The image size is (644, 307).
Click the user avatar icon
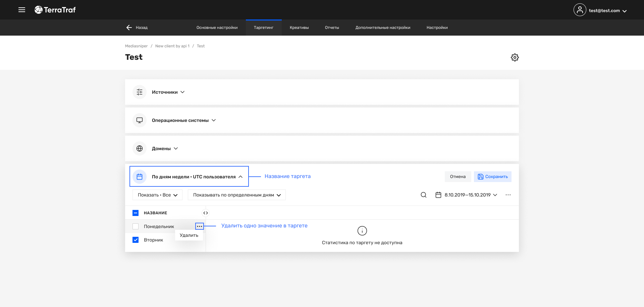point(580,10)
